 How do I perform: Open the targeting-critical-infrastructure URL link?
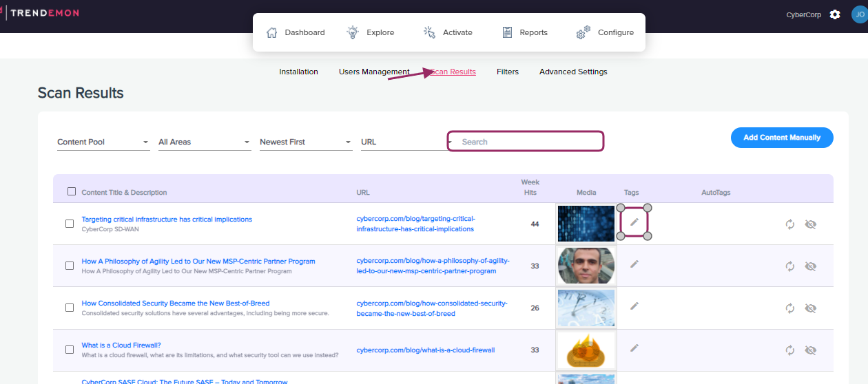[x=415, y=224]
